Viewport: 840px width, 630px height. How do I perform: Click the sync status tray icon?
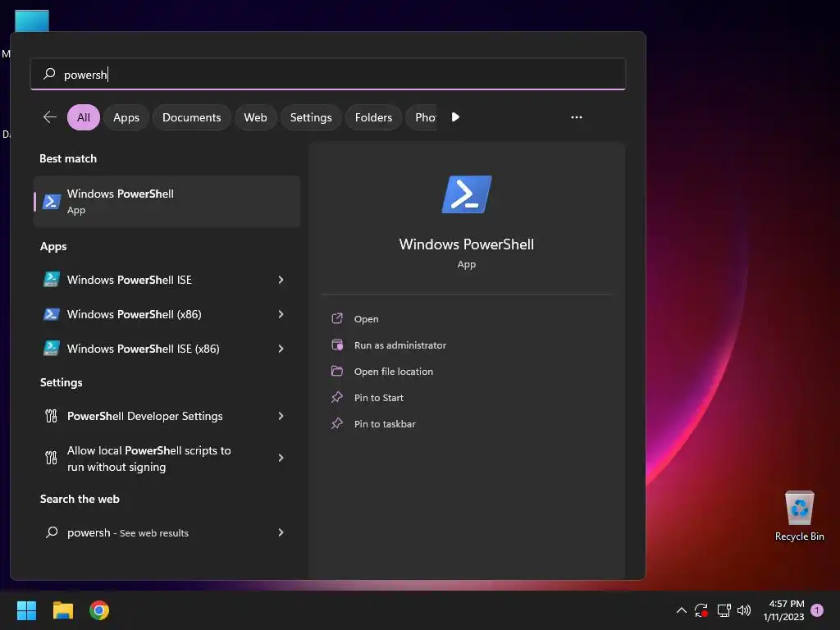(701, 610)
